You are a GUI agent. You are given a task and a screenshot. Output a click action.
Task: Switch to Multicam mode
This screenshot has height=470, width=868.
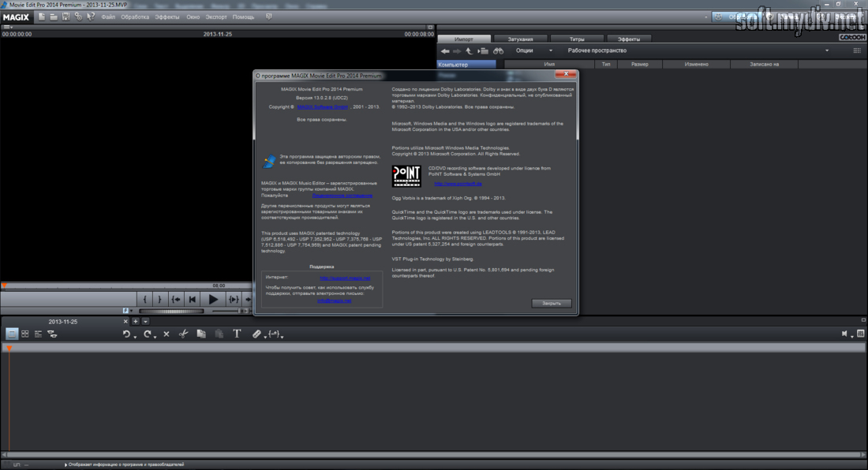coord(53,334)
